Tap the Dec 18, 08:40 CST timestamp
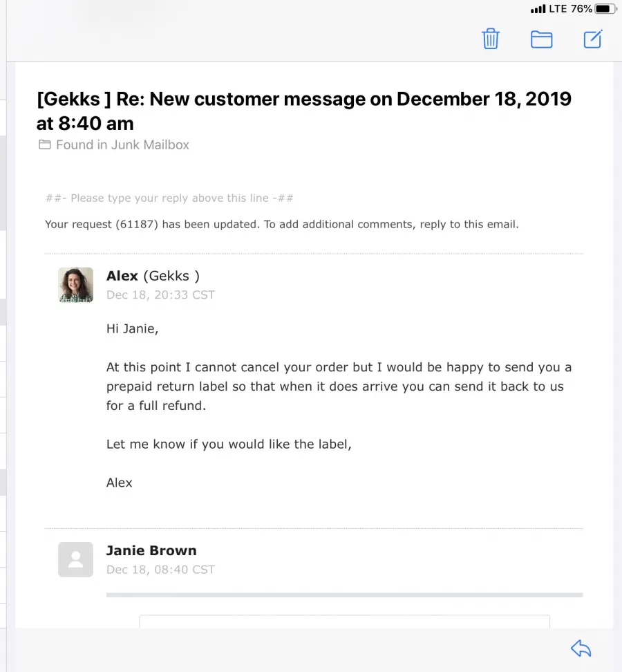Image resolution: width=622 pixels, height=672 pixels. (x=160, y=570)
